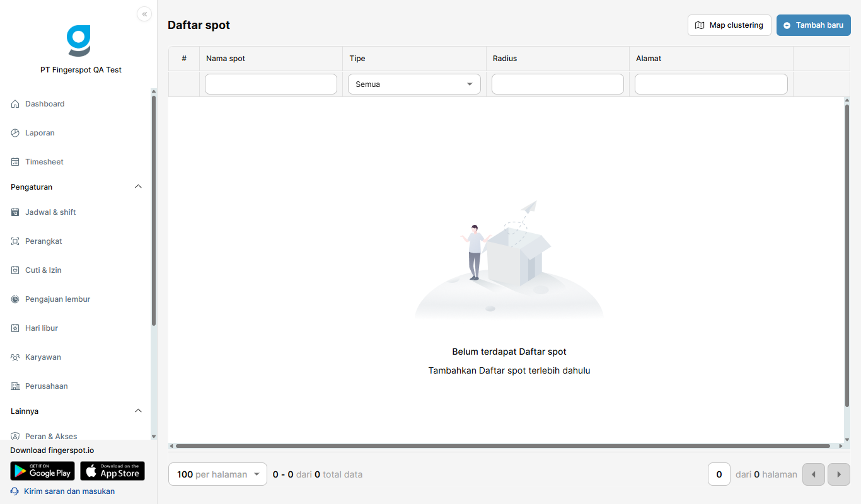Click Kirim saran dan masukan link
861x504 pixels.
pos(69,491)
